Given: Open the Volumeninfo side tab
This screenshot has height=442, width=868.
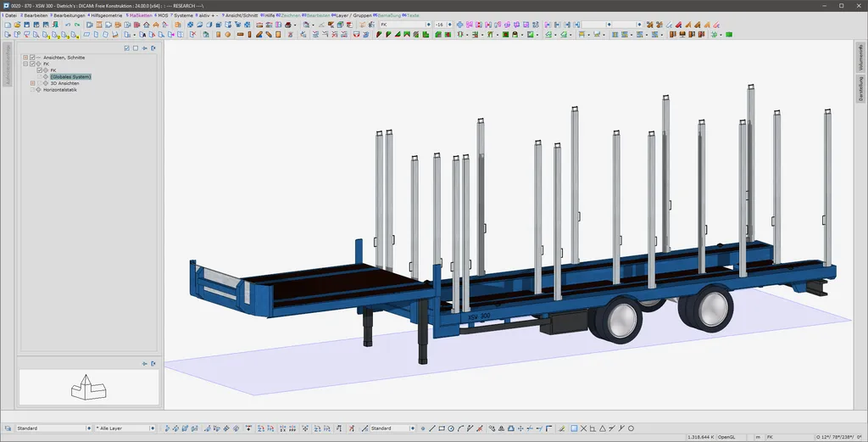Looking at the screenshot, I should click(861, 59).
